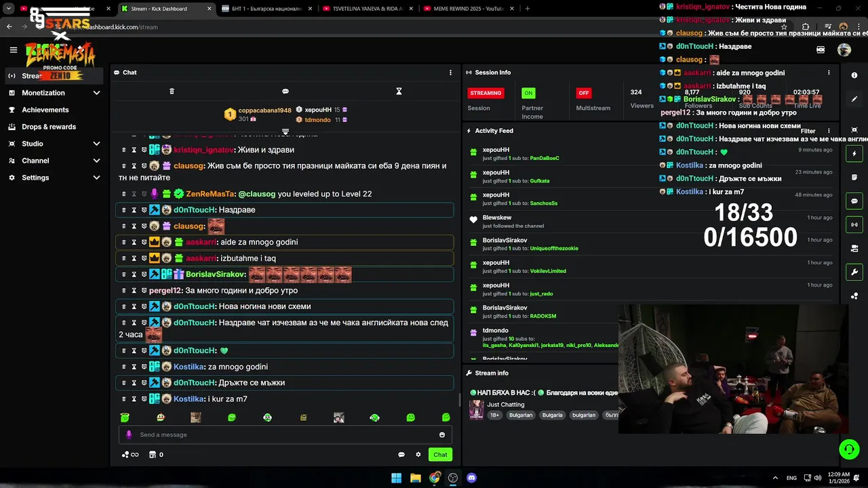
Task: Click ENG language indicator in taskbar
Action: point(791,478)
